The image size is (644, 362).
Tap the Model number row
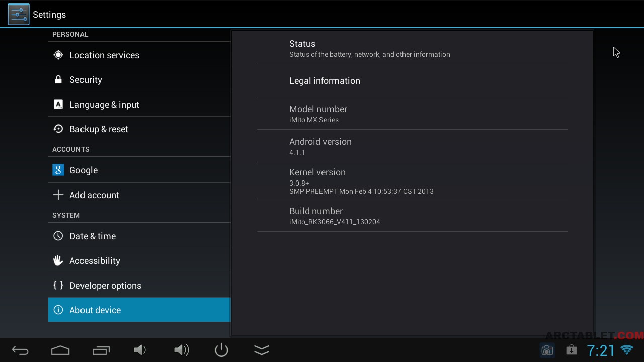412,113
